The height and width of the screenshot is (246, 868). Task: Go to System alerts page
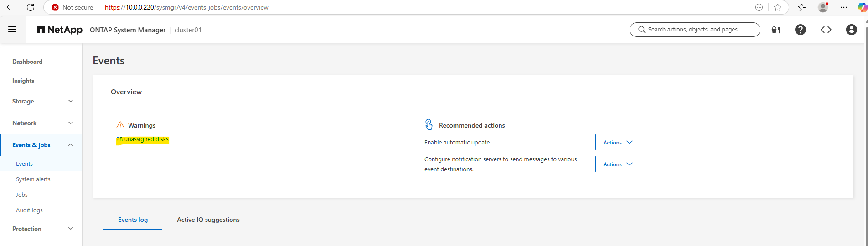[33, 179]
